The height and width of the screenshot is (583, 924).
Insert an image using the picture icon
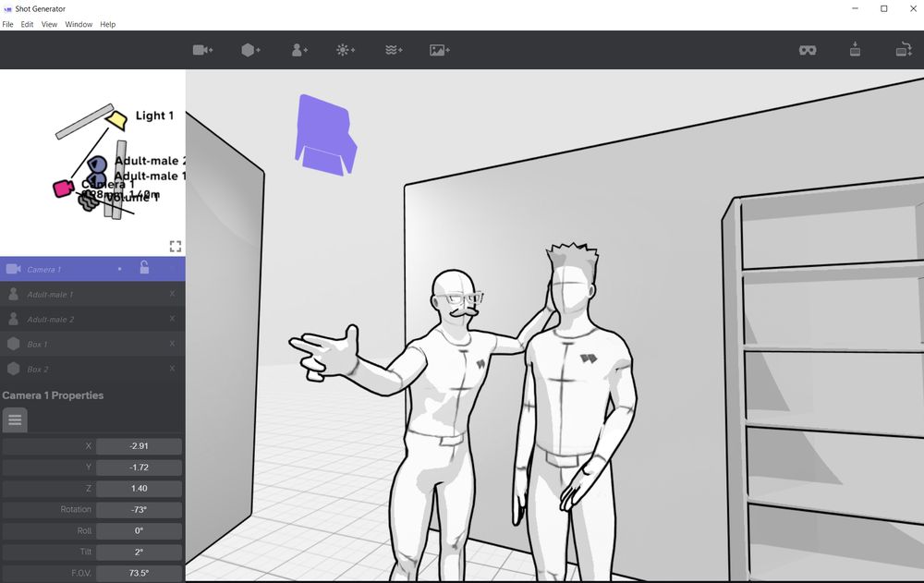[440, 50]
